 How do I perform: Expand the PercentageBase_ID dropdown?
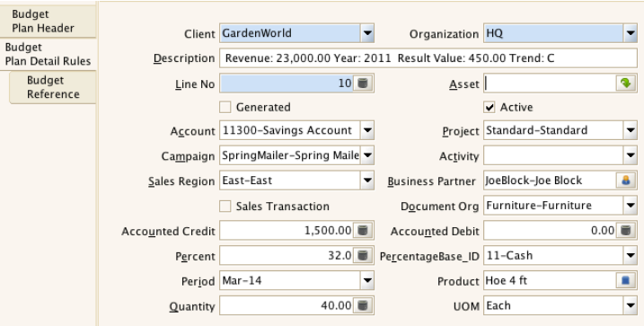coord(631,255)
